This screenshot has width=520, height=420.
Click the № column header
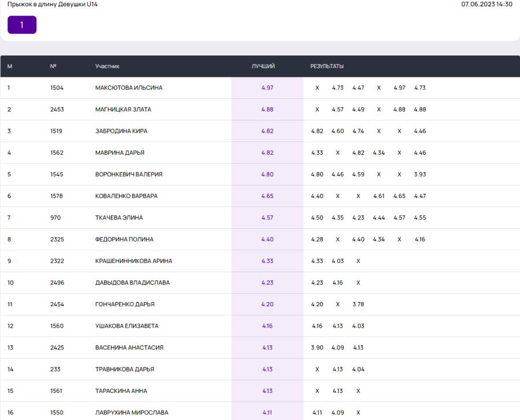53,66
